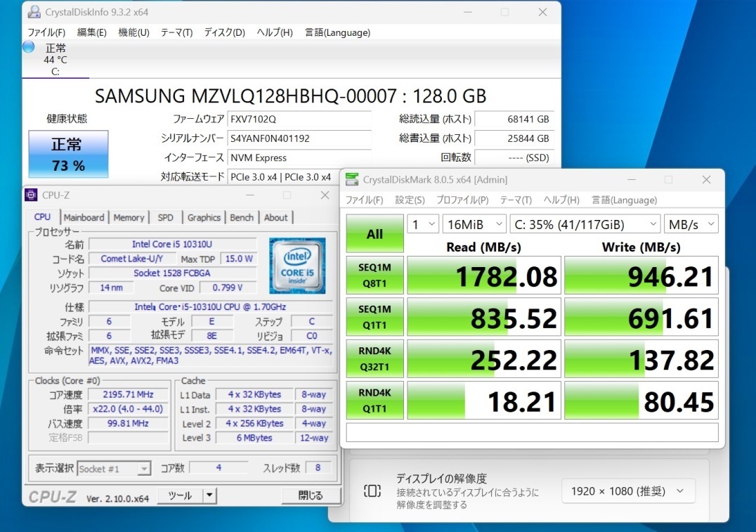The width and height of the screenshot is (756, 532).
Task: Open ヘルプ(H) menu in CrystalDiskMark
Action: 561,200
